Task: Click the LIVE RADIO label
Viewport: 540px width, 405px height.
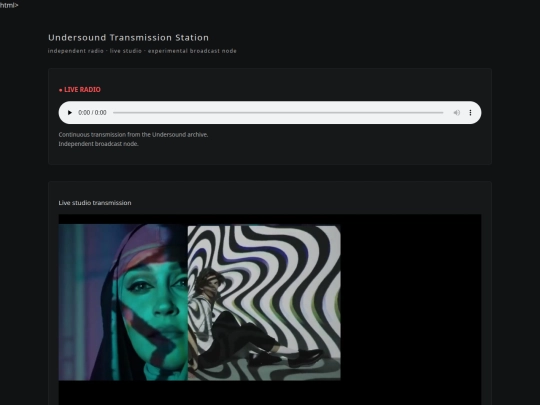Action: tap(80, 90)
